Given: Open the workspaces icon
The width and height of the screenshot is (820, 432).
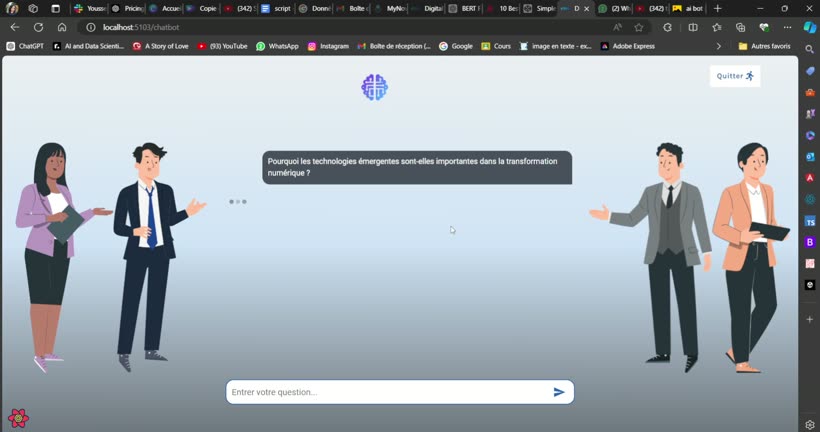Looking at the screenshot, I should pyautogui.click(x=33, y=8).
